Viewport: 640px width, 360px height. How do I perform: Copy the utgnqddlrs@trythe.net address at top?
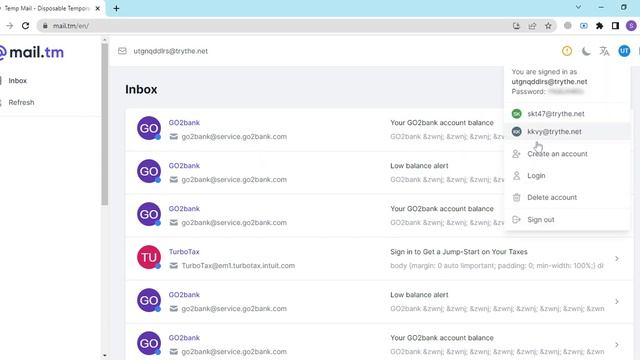pos(170,51)
